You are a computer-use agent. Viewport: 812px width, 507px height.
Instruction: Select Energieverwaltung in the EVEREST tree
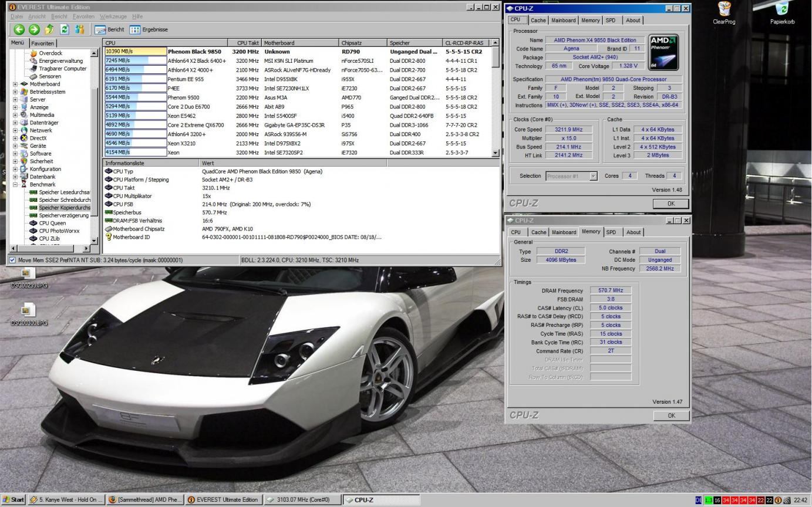pos(56,61)
